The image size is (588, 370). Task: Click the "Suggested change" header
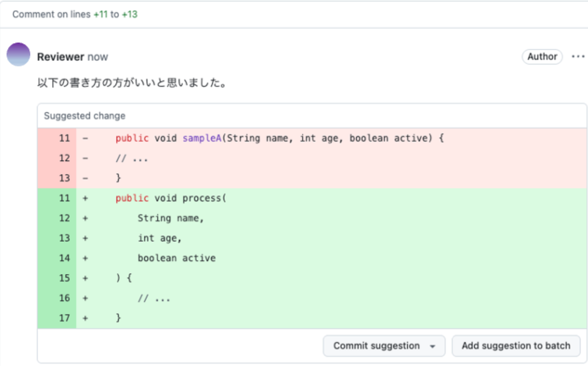[x=84, y=116]
